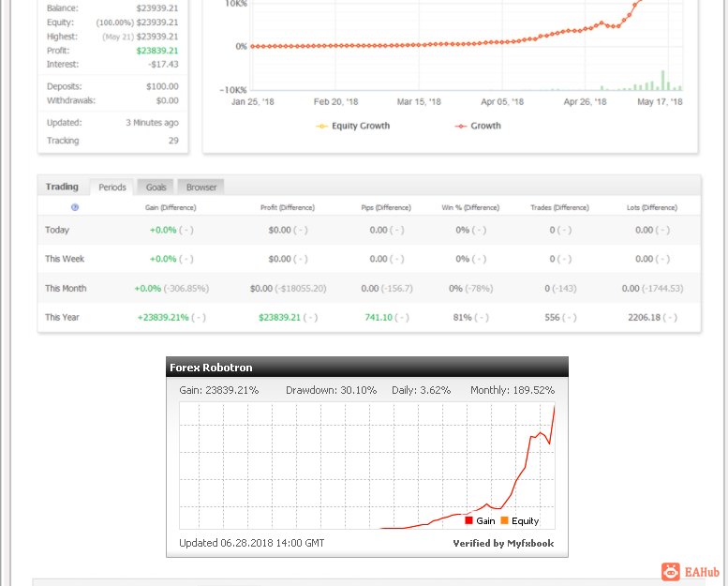The image size is (728, 586).
Task: Select the Trading section label
Action: coord(62,187)
